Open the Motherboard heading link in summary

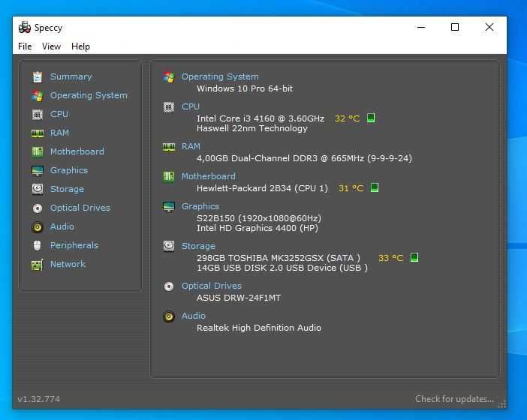pyautogui.click(x=209, y=176)
